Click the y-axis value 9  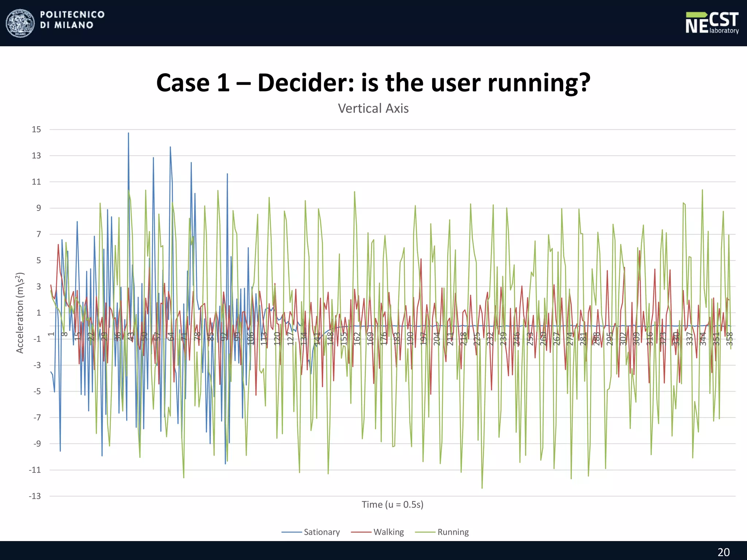(x=39, y=208)
